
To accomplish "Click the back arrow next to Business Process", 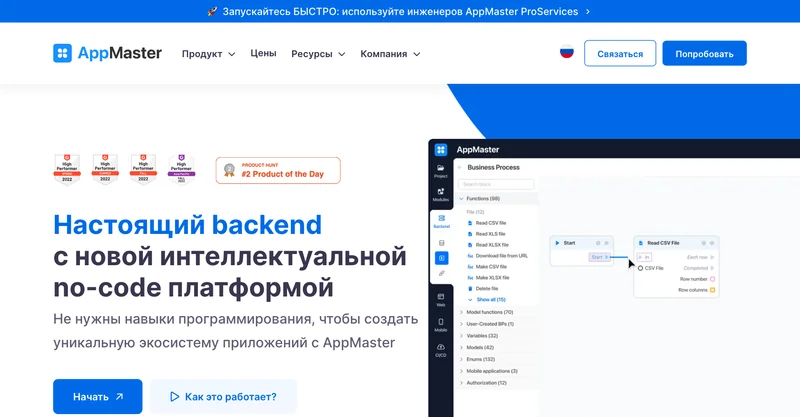I will (460, 167).
